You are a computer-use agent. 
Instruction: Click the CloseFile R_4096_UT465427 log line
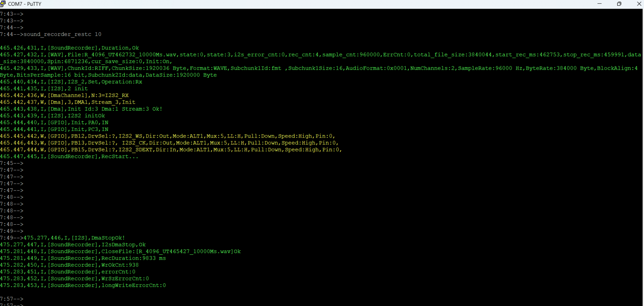[120, 251]
